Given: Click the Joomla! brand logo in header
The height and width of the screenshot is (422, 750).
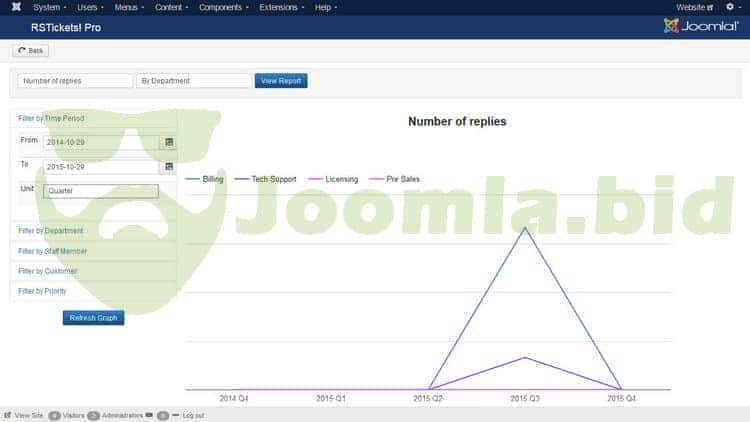Looking at the screenshot, I should click(700, 26).
